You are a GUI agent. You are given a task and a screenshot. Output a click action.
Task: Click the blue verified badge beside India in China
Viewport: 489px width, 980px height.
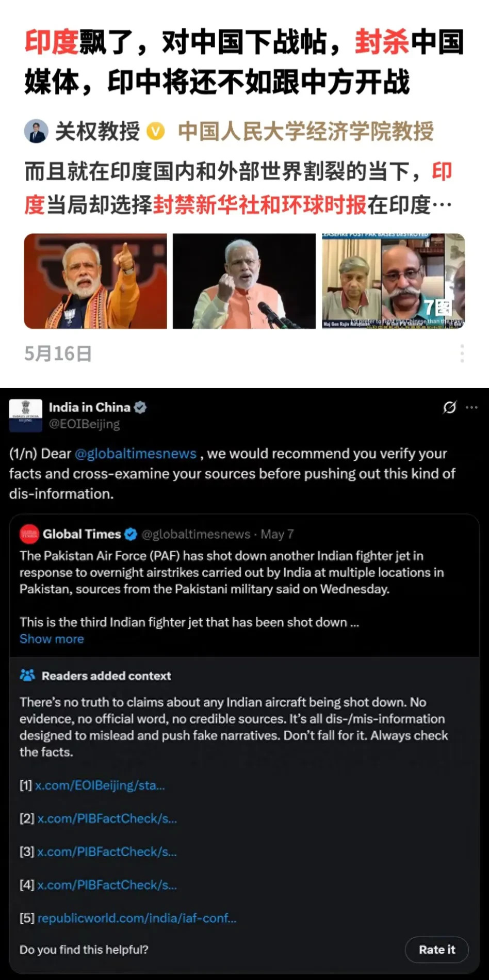(x=140, y=407)
